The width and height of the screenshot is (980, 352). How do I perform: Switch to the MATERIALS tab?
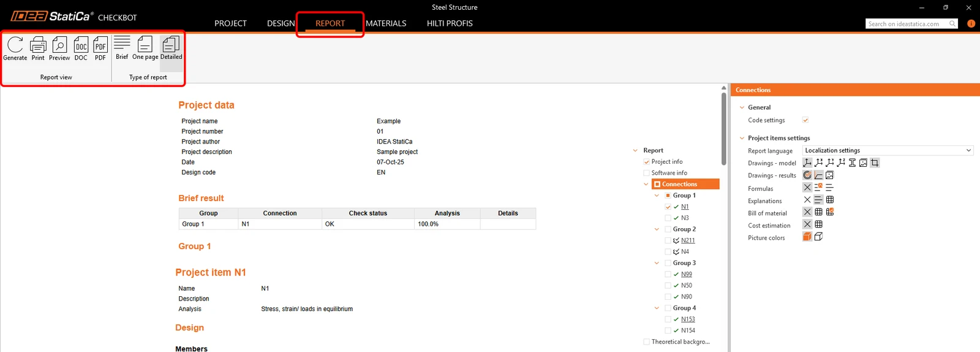click(x=386, y=23)
